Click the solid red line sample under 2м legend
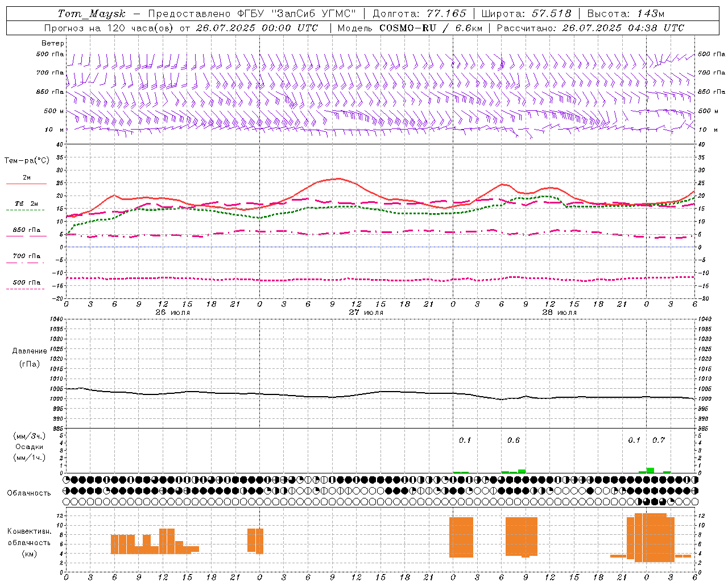The image size is (728, 582). pyautogui.click(x=26, y=184)
